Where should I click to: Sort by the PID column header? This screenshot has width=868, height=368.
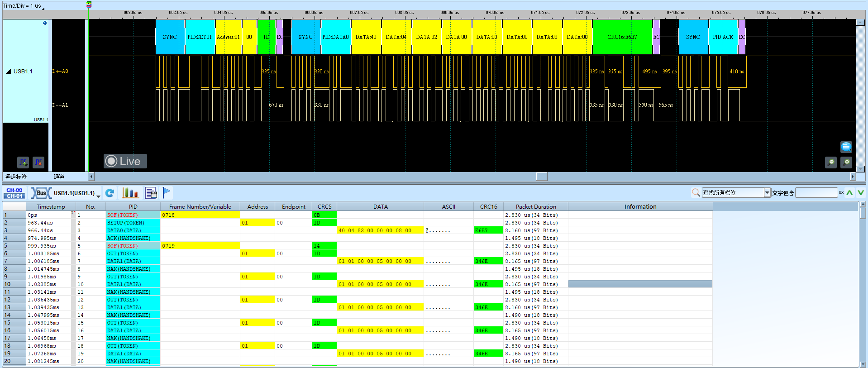click(x=133, y=206)
